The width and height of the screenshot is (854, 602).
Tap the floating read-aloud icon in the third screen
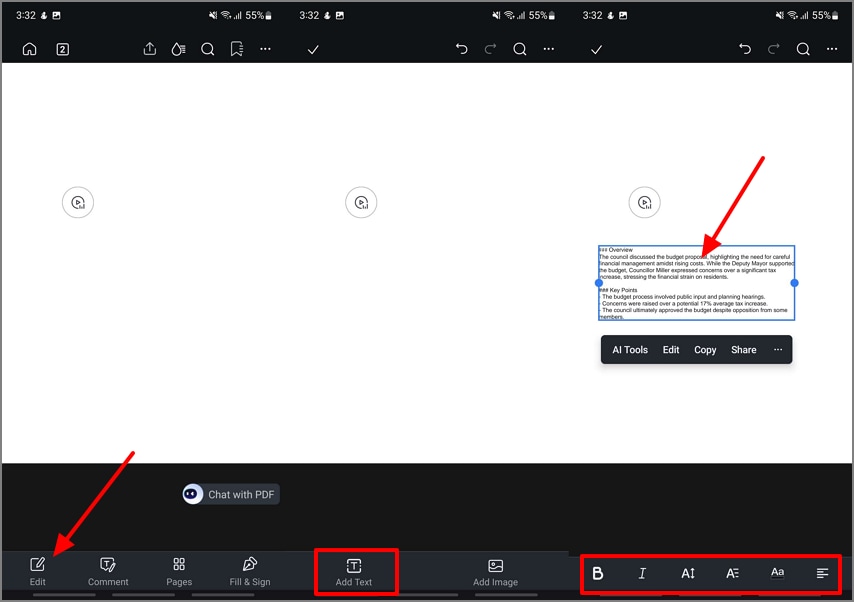(x=644, y=203)
